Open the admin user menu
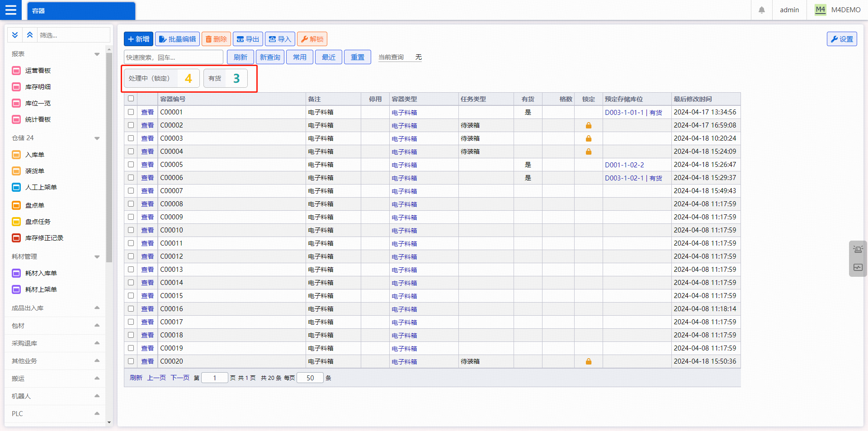Image resolution: width=868 pixels, height=431 pixels. tap(789, 10)
